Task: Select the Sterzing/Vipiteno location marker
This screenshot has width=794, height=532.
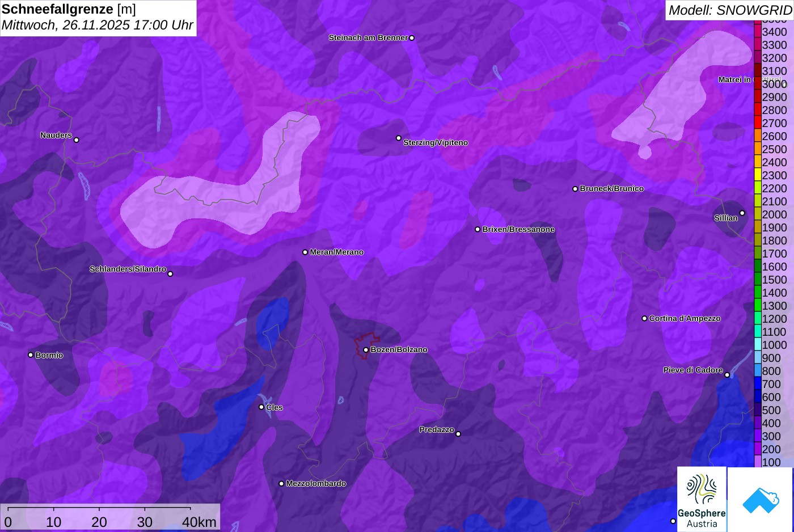Action: click(x=399, y=138)
